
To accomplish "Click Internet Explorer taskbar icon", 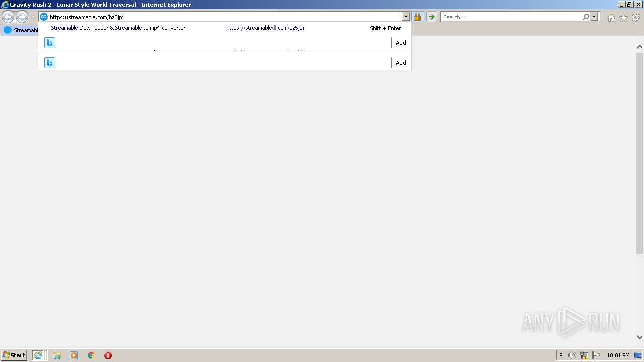I will (x=38, y=355).
